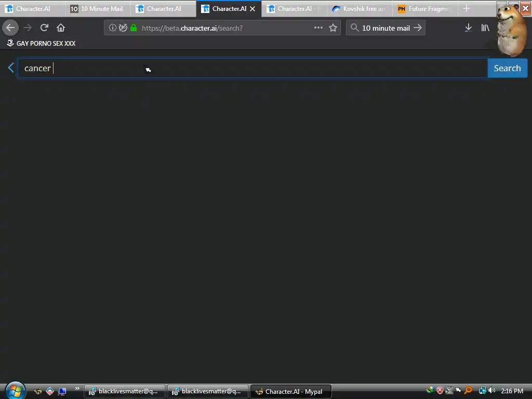The image size is (532, 399).
Task: Click the green globe tray icon
Action: (x=430, y=391)
